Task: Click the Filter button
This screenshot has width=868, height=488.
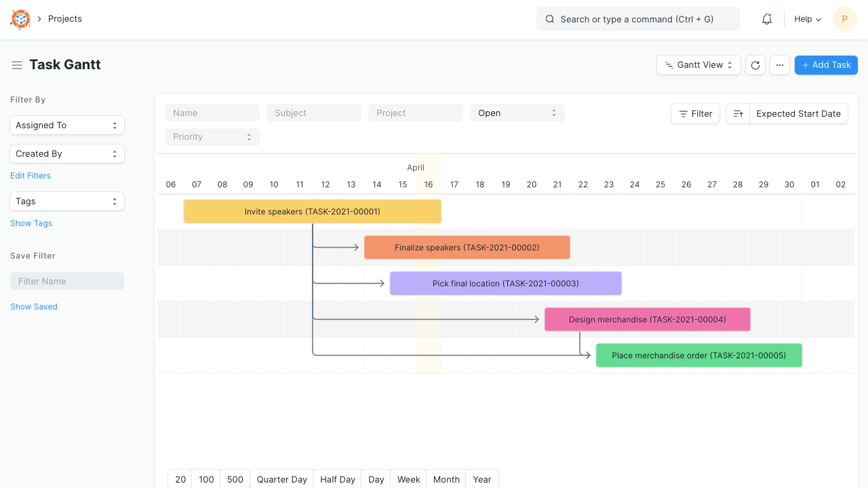Action: tap(695, 114)
